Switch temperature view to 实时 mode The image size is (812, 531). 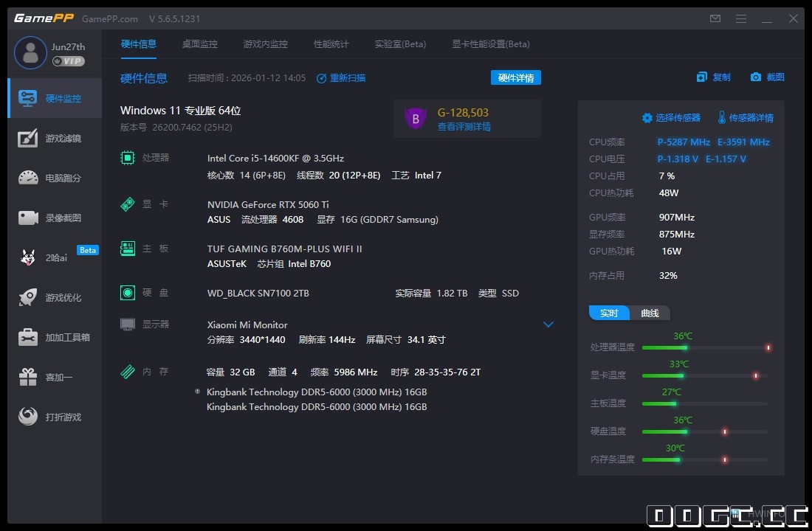pos(609,313)
